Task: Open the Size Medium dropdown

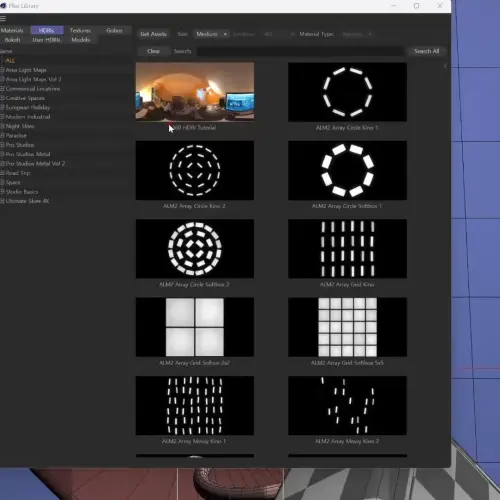Action: [211, 34]
